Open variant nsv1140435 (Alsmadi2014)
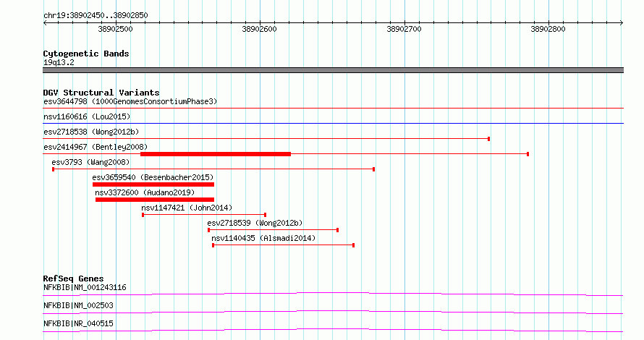The image size is (644, 340). (x=263, y=238)
